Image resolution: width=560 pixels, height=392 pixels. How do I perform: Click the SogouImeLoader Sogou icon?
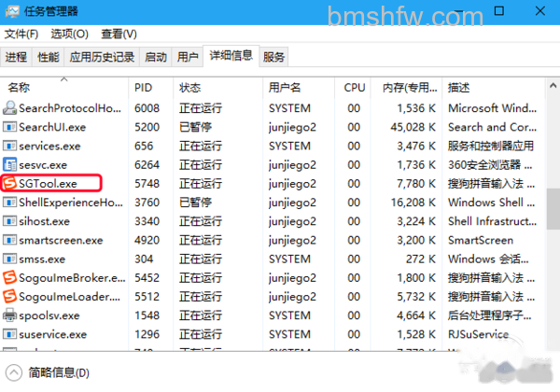tap(9, 296)
